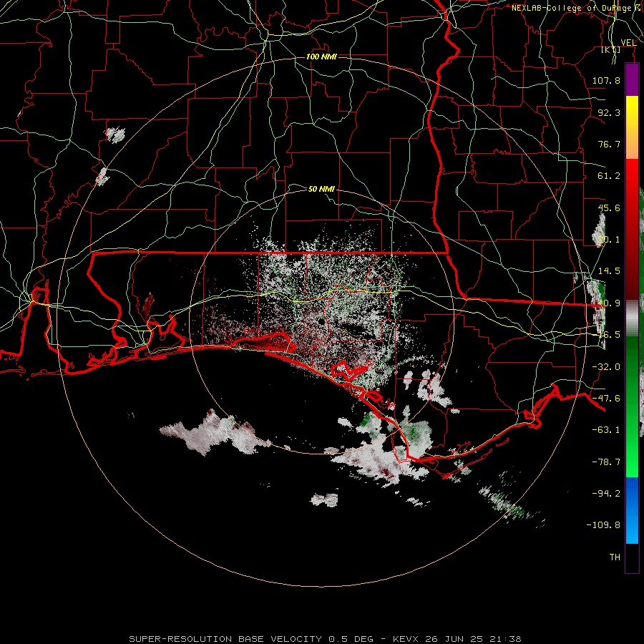Click the gray near-zero segment of velocity scale
The width and height of the screenshot is (644, 644).
(632, 317)
